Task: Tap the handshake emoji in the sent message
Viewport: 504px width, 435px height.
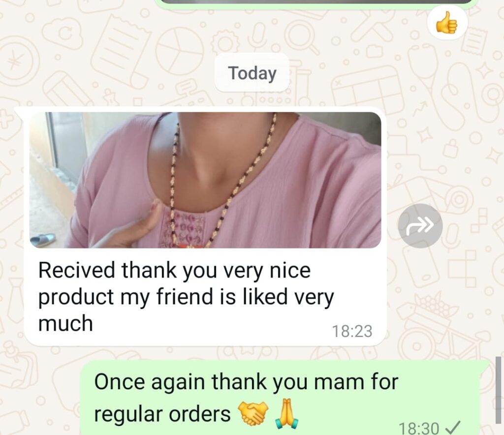Action: pyautogui.click(x=253, y=413)
